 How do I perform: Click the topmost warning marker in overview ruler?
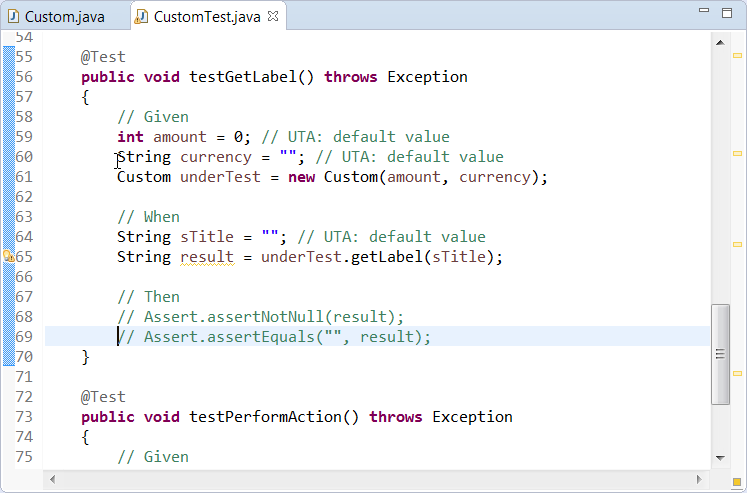coord(737,56)
